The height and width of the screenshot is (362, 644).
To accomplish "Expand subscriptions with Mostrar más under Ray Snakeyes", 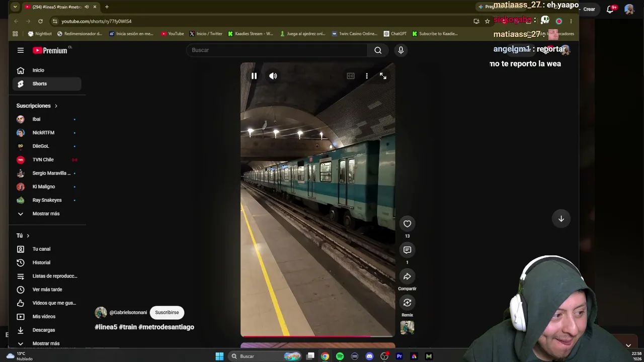I will 47,214.
